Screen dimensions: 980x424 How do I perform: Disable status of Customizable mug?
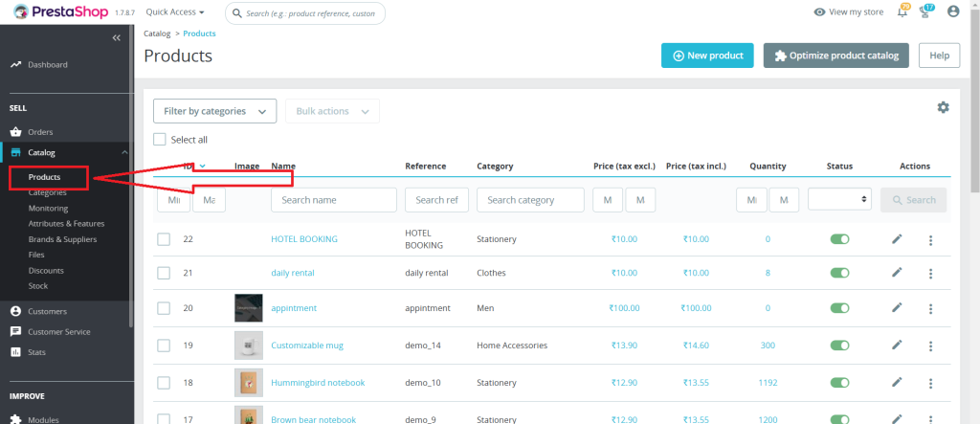[x=839, y=346]
